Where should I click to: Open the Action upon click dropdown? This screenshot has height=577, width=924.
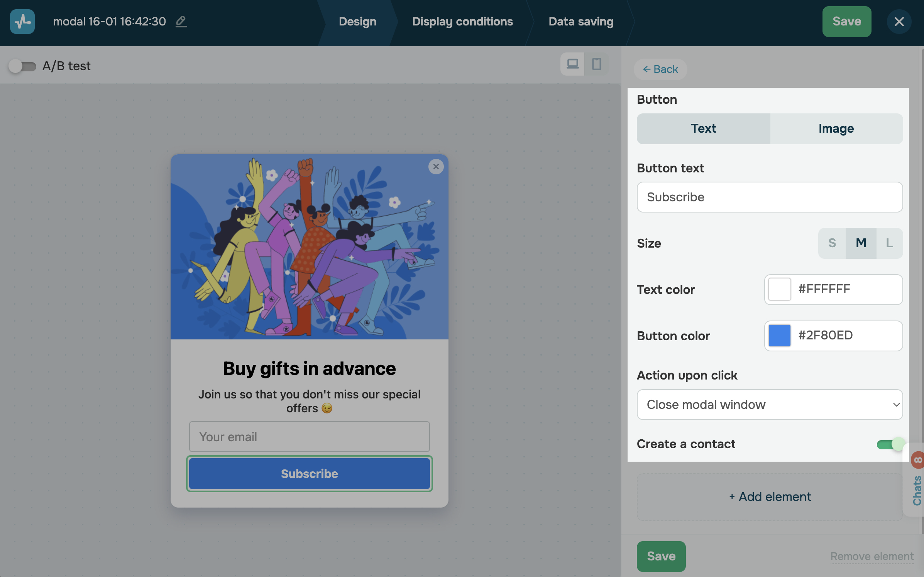click(x=770, y=405)
